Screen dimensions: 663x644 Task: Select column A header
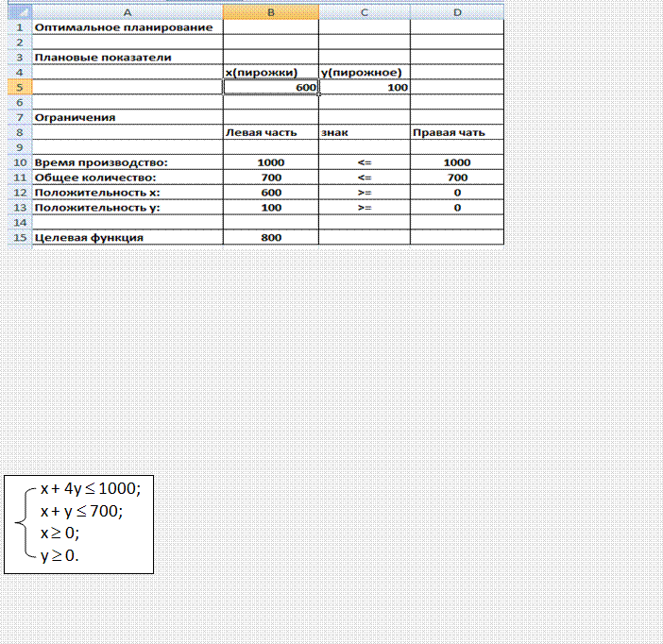[127, 12]
